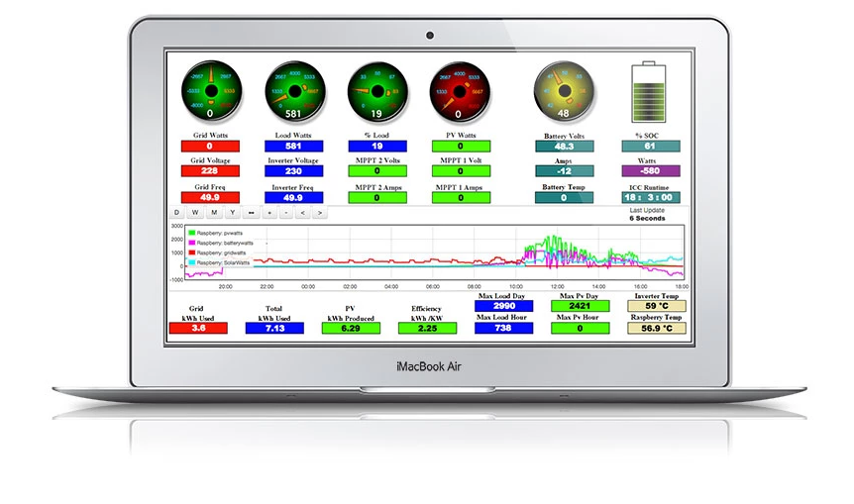Click the red PV Watts gauge dial

pyautogui.click(x=461, y=91)
